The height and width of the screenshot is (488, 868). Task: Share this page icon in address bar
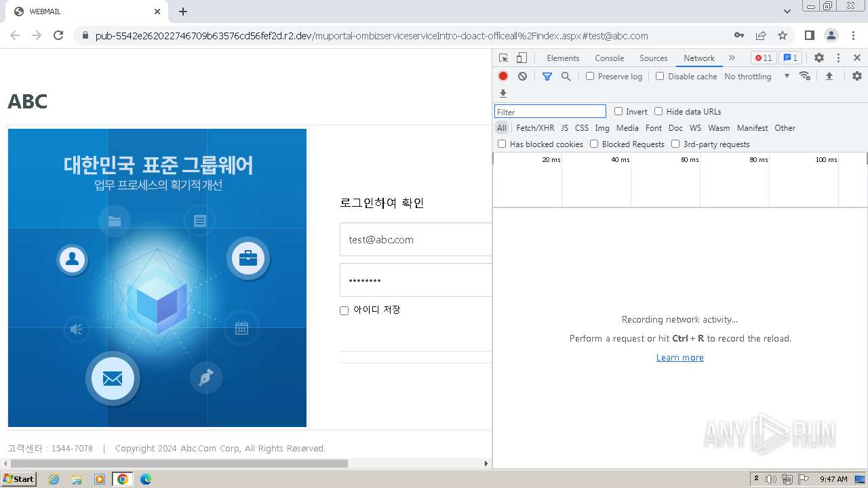[x=761, y=35]
